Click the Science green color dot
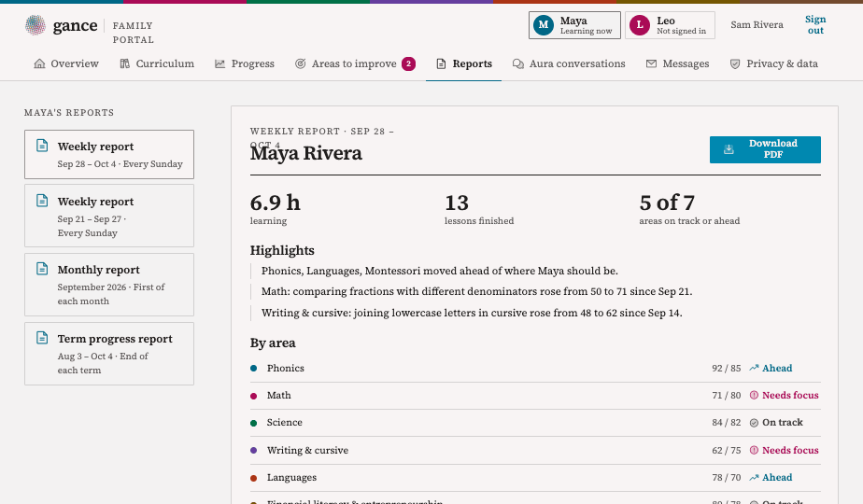Screen dimensions: 863x504 254,423
